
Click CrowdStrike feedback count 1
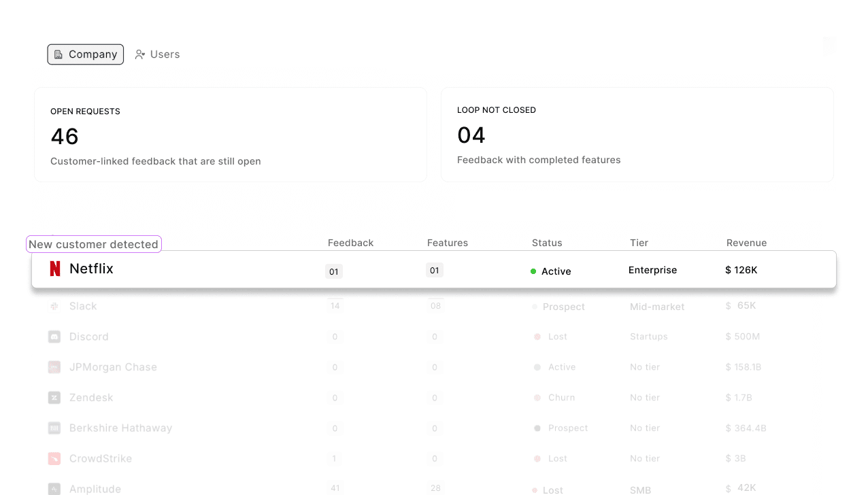click(335, 459)
